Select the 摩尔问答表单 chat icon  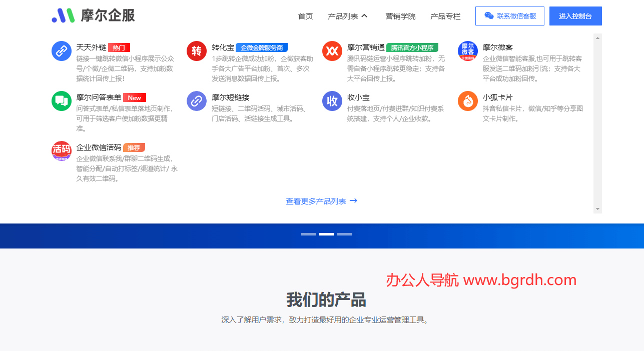coord(61,100)
